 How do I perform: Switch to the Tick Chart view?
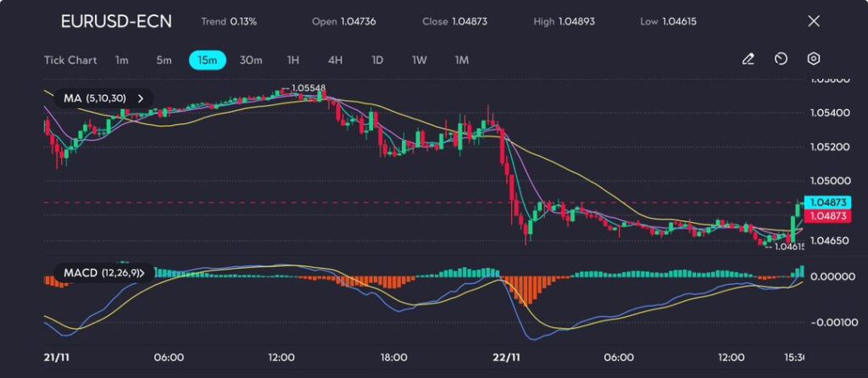[70, 60]
